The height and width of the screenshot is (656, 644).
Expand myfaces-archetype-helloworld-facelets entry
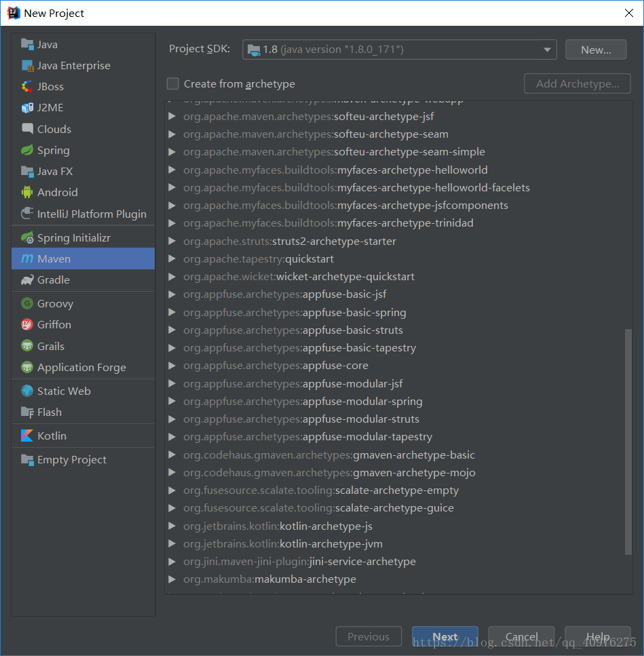(x=172, y=187)
